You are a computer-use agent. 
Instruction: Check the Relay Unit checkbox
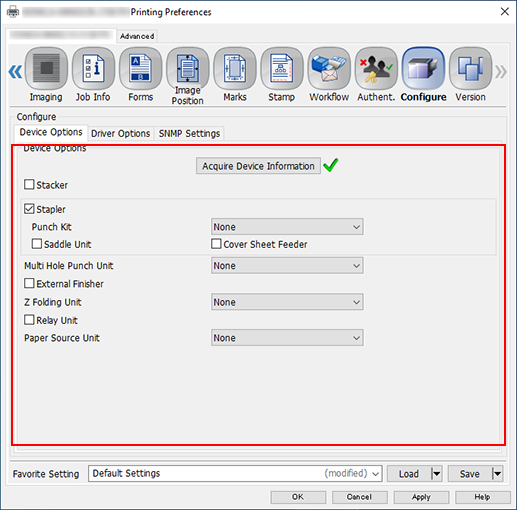coord(29,320)
